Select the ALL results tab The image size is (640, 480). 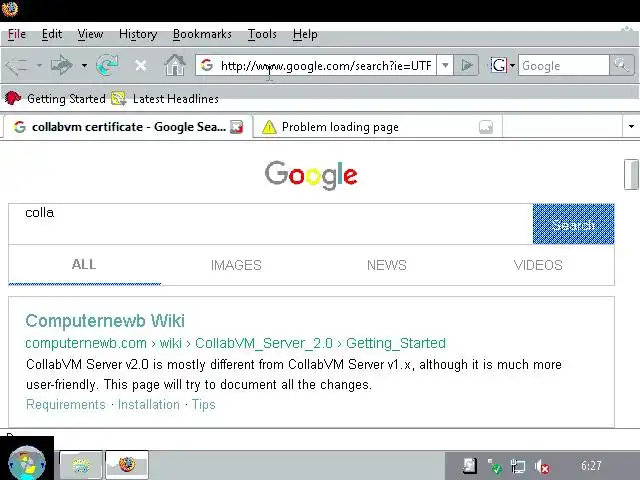click(84, 265)
